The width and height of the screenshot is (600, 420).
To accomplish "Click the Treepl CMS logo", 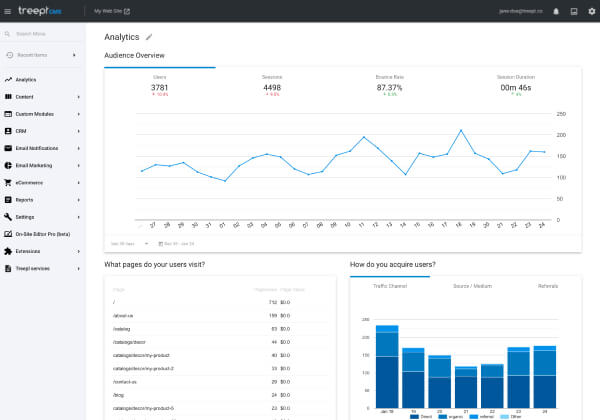I will 40,11.
